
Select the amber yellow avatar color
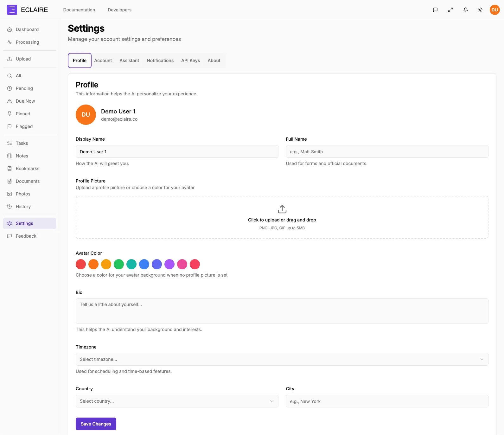coord(106,264)
